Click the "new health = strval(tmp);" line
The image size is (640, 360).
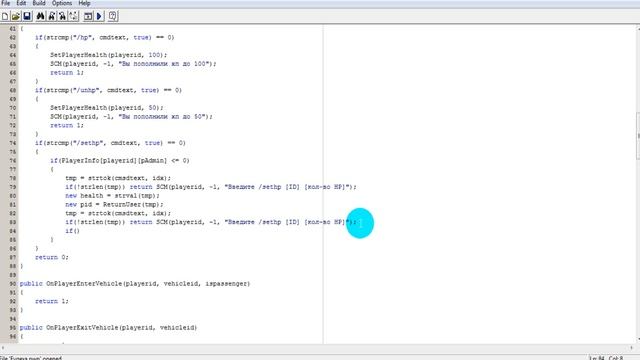coord(112,196)
